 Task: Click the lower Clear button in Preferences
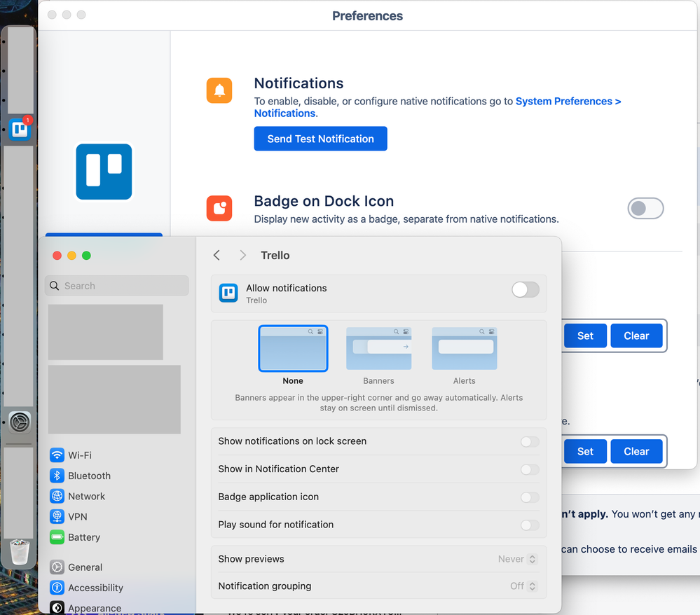[636, 451]
